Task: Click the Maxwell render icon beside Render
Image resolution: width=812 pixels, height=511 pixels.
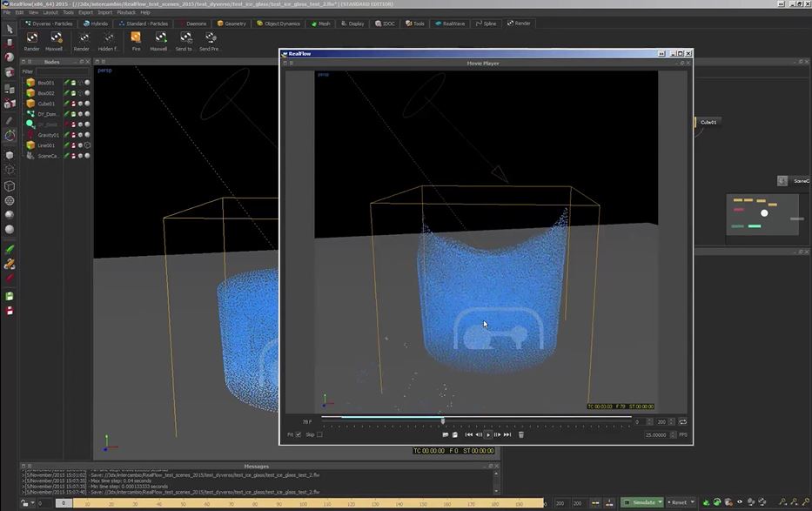Action: click(x=56, y=37)
